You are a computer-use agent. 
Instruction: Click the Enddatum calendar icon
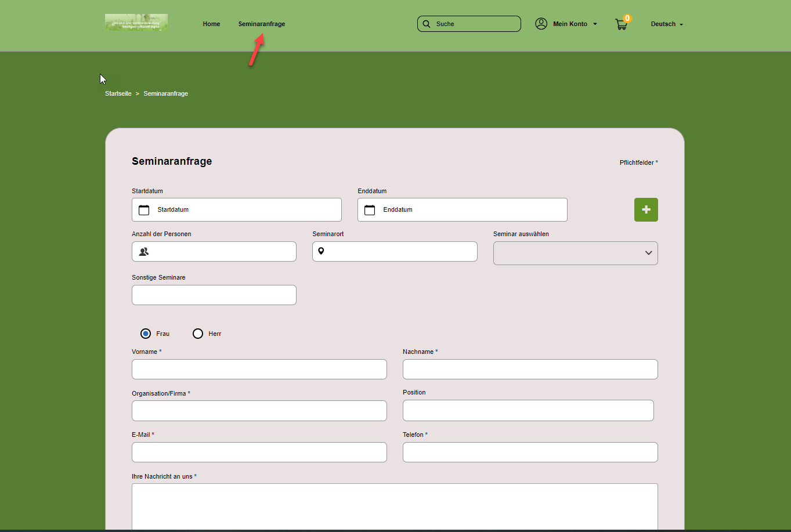tap(370, 210)
